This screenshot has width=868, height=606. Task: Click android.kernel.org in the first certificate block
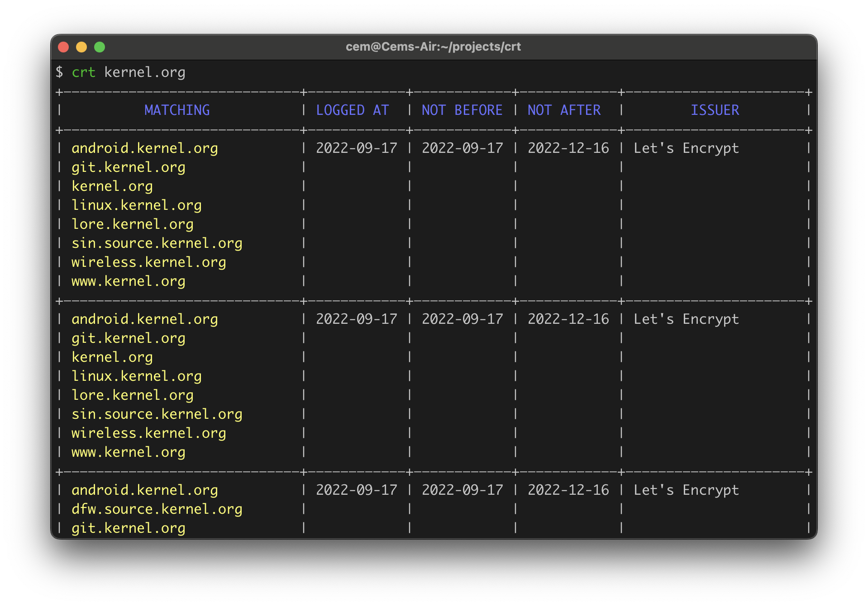pyautogui.click(x=145, y=148)
